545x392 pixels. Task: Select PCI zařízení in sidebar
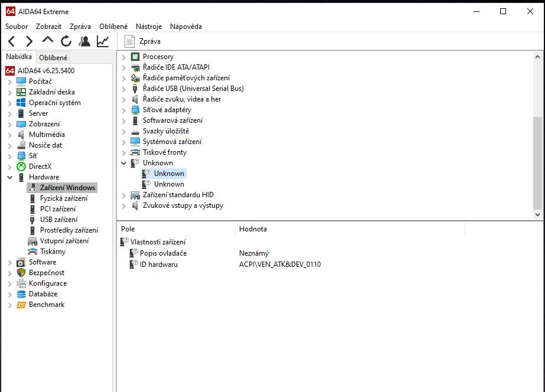pos(58,209)
